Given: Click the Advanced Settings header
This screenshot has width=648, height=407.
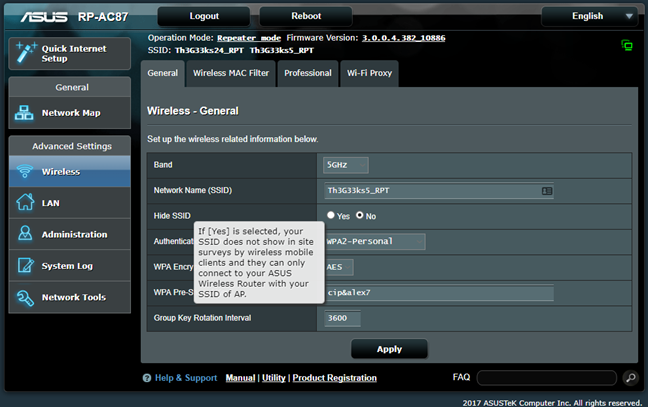Looking at the screenshot, I should coord(72,146).
